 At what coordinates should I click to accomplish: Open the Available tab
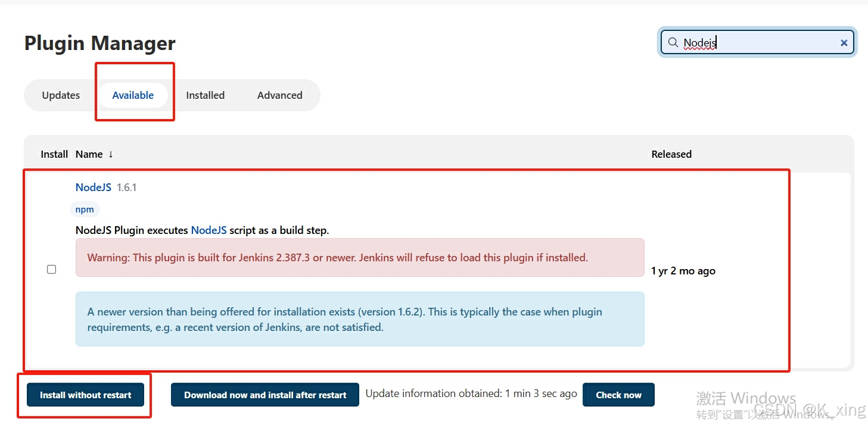click(133, 95)
